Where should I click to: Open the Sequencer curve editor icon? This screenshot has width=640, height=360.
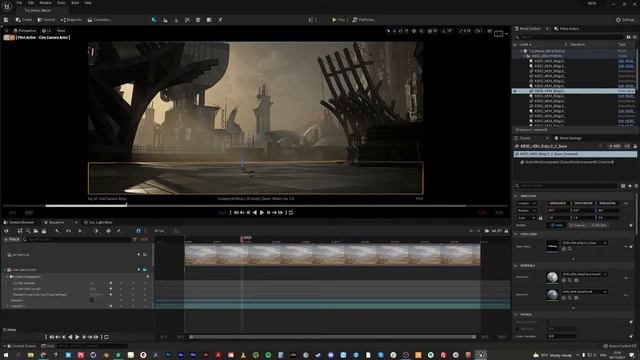pyautogui.click(x=177, y=231)
